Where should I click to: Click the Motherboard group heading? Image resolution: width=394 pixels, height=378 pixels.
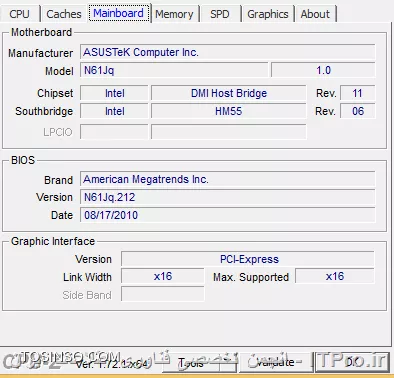[42, 32]
